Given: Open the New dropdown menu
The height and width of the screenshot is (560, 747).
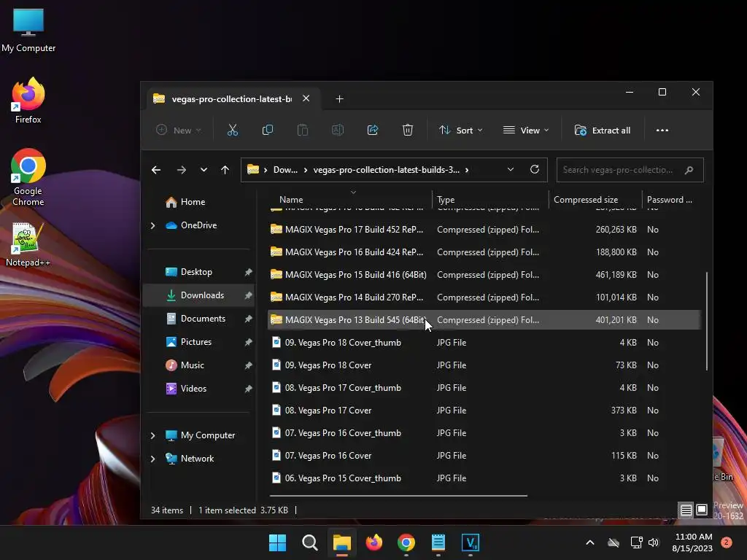Looking at the screenshot, I should (x=179, y=130).
